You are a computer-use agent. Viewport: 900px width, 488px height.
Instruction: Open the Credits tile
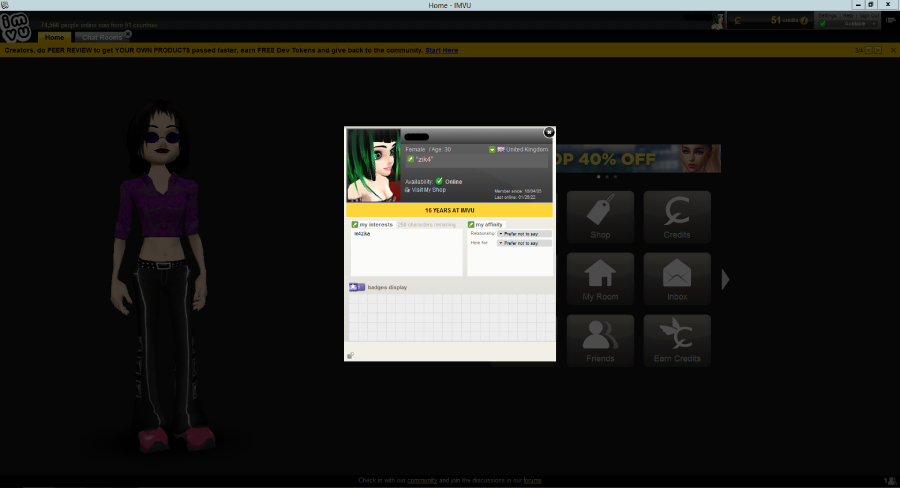click(677, 217)
